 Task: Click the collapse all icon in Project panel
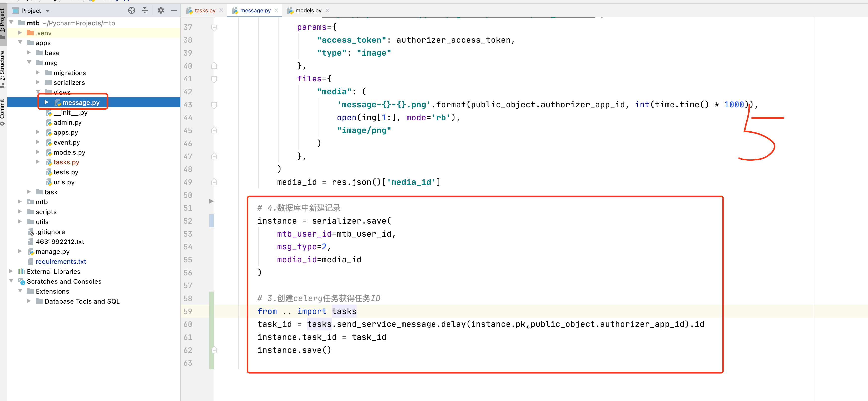145,11
